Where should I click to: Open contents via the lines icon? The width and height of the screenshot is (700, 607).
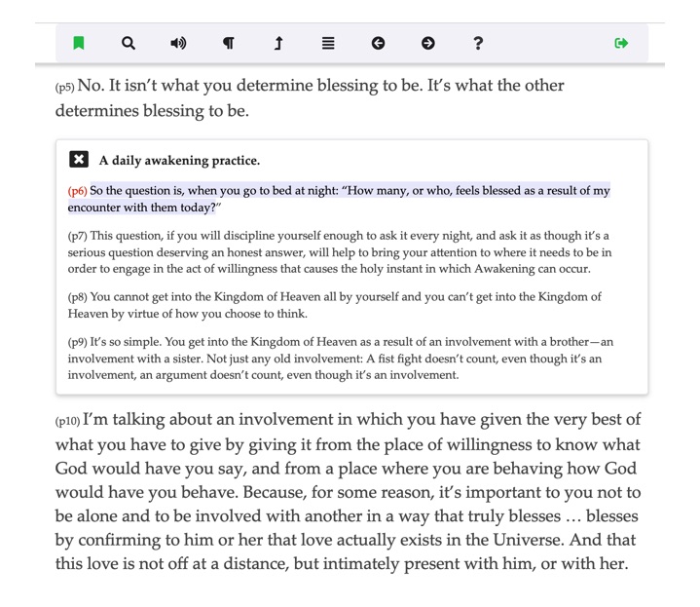click(x=328, y=43)
